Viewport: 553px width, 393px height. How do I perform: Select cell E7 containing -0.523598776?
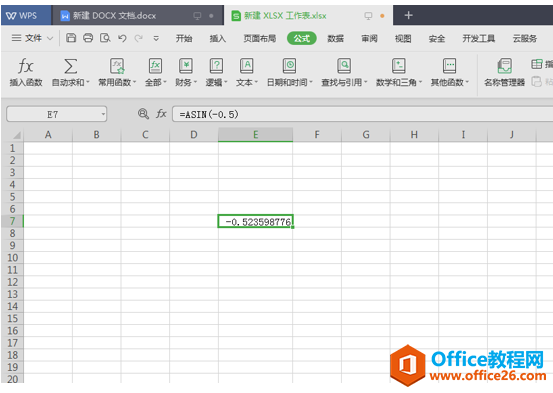[x=255, y=221]
